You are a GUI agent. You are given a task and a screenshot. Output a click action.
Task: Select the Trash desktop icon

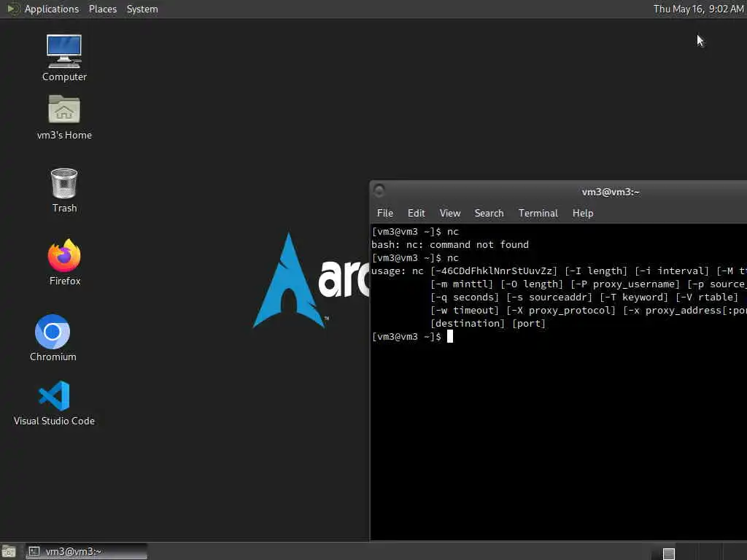pyautogui.click(x=64, y=190)
